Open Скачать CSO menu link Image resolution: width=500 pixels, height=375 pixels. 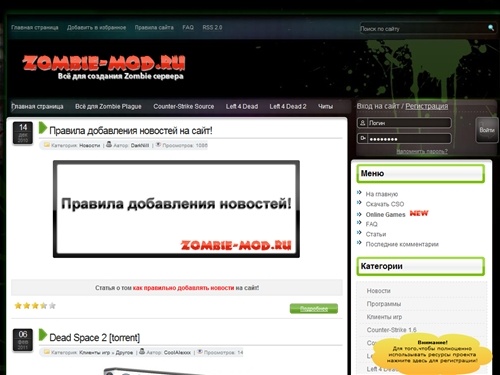click(x=385, y=204)
